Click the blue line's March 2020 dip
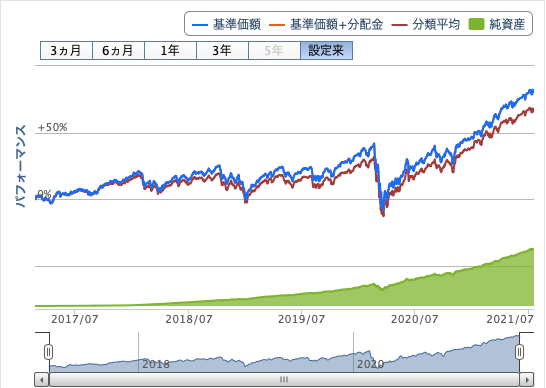The image size is (546, 388). click(x=382, y=208)
